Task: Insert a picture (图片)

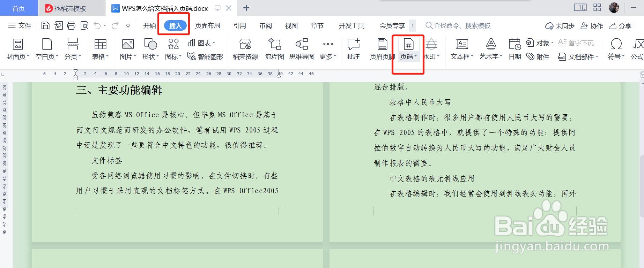Action: [x=128, y=49]
